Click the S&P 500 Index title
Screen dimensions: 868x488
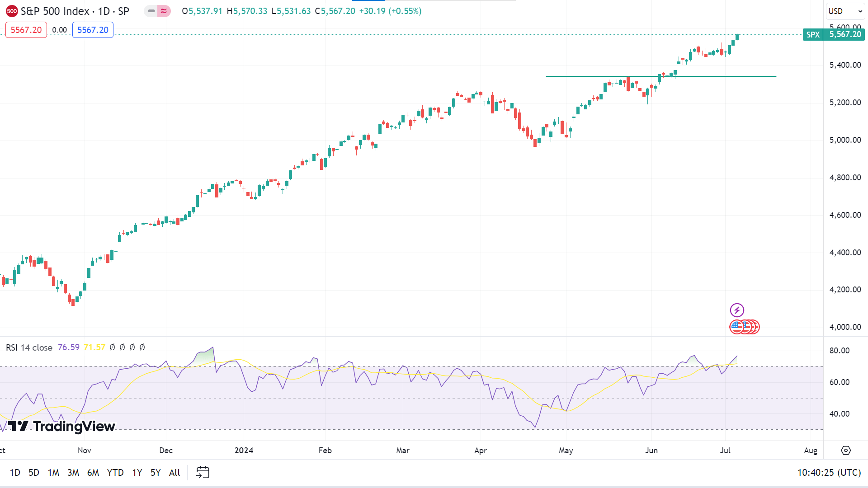(x=55, y=11)
